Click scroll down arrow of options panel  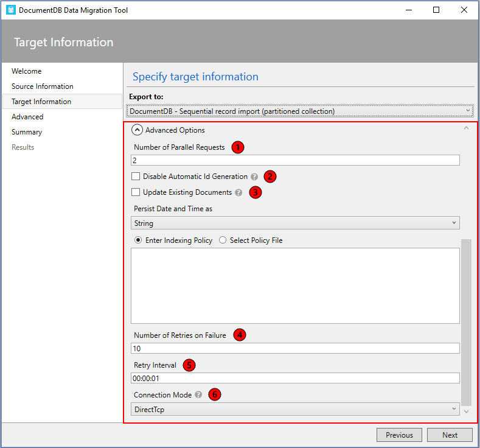466,411
